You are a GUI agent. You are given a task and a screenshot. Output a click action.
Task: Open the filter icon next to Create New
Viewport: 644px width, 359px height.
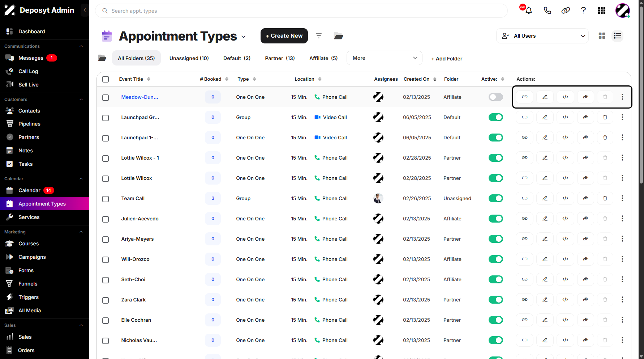[319, 36]
